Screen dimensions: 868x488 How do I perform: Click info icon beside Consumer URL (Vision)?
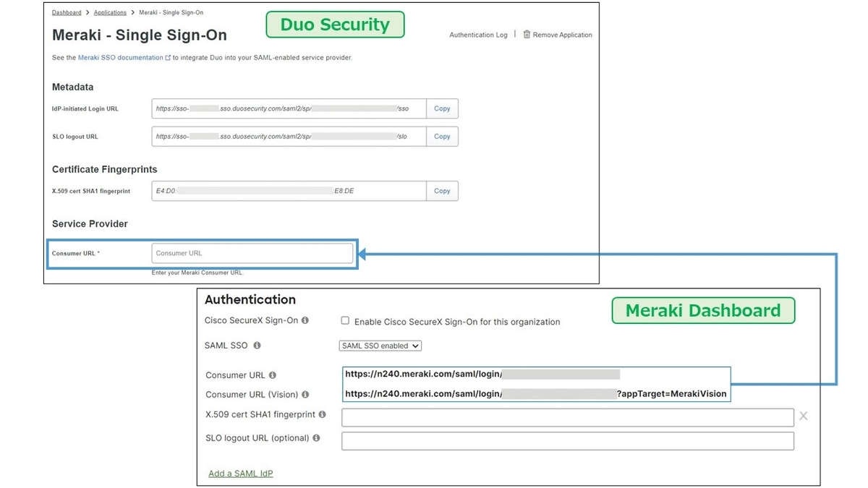305,395
